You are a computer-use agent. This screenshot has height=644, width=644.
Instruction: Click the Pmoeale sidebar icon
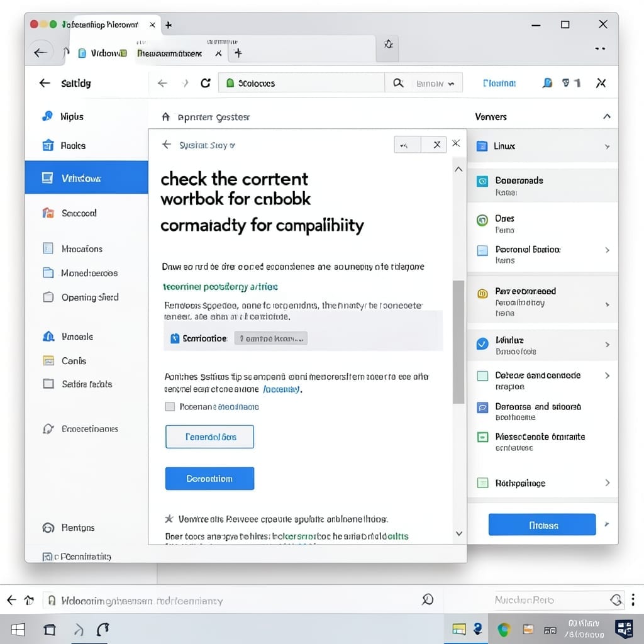48,336
